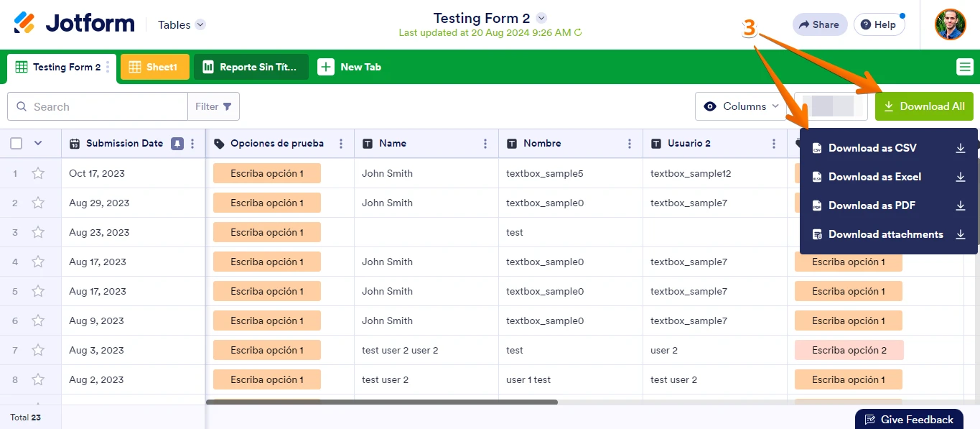Open Submission Date column options menu
980x429 pixels.
coord(192,144)
